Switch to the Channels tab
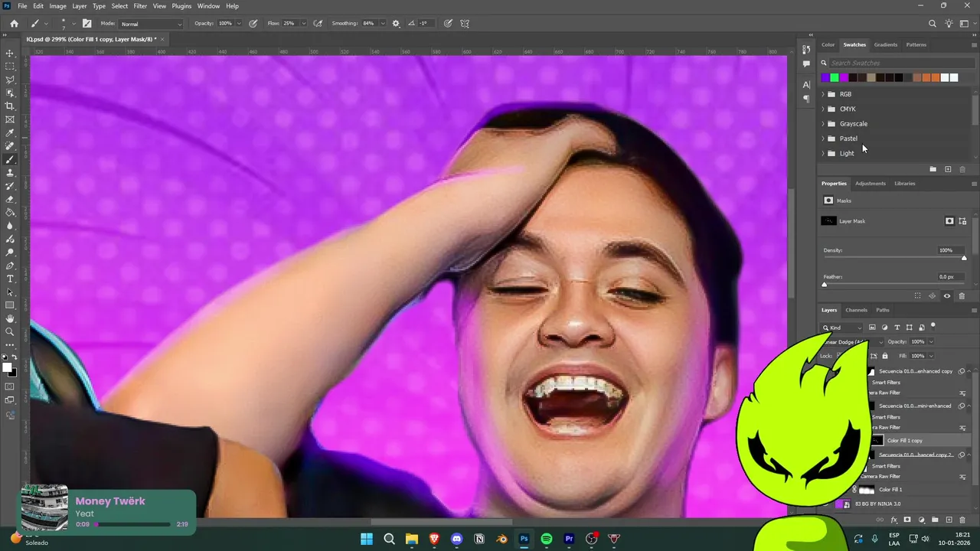 pos(856,310)
